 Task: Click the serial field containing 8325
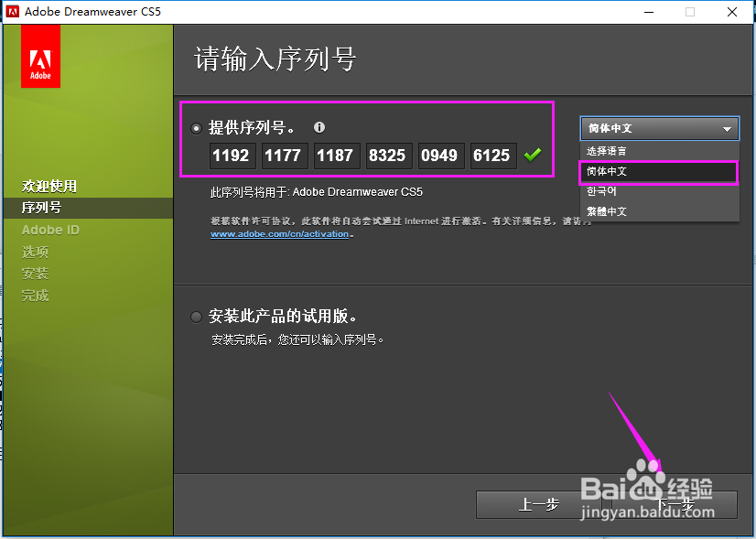point(389,156)
